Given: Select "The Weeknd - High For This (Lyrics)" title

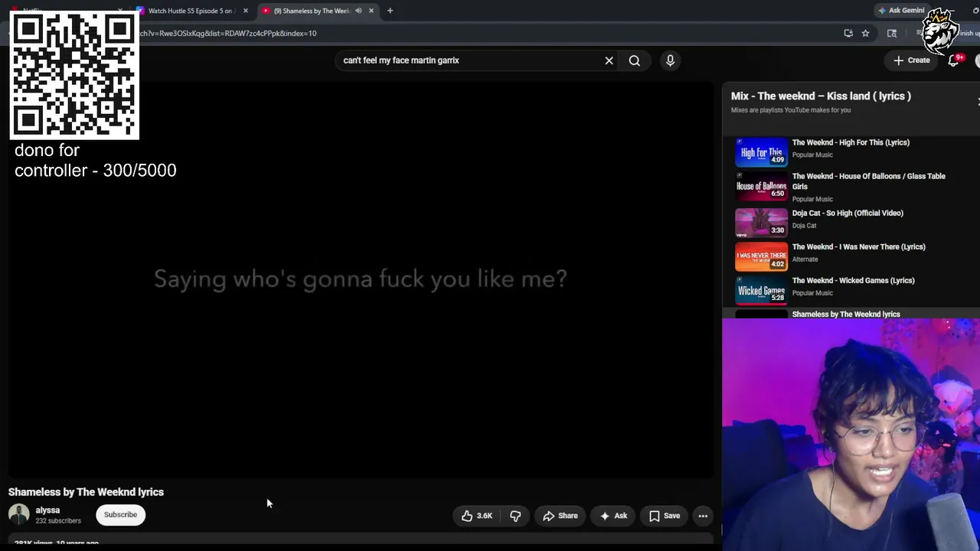Looking at the screenshot, I should (x=851, y=142).
